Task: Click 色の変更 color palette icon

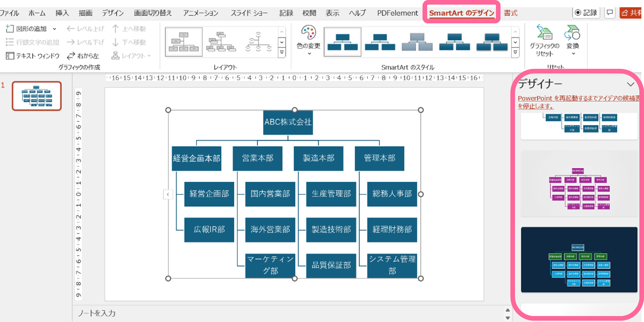Action: 308,33
